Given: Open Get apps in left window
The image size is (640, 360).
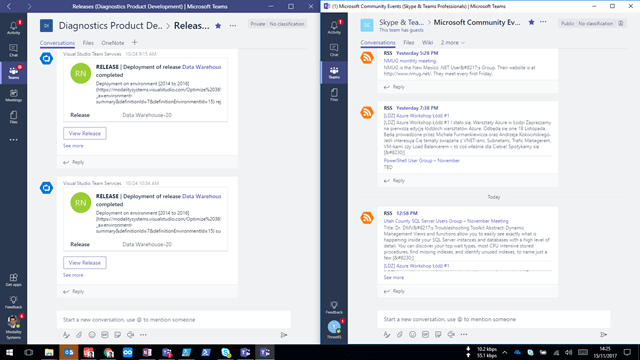Looking at the screenshot, I should click(13, 280).
